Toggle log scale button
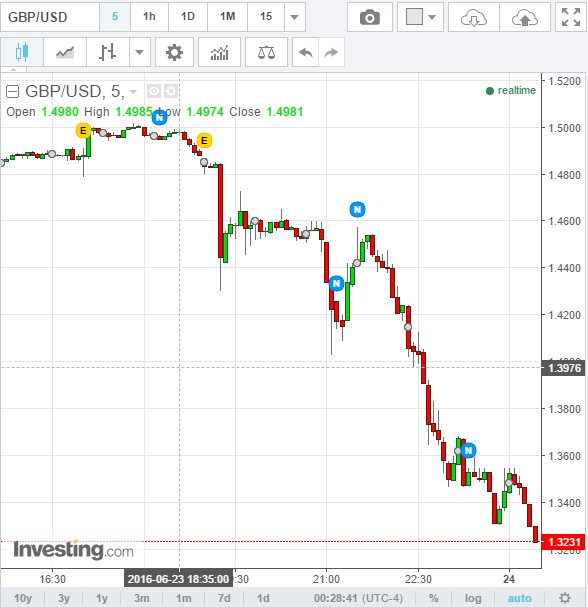 473,598
